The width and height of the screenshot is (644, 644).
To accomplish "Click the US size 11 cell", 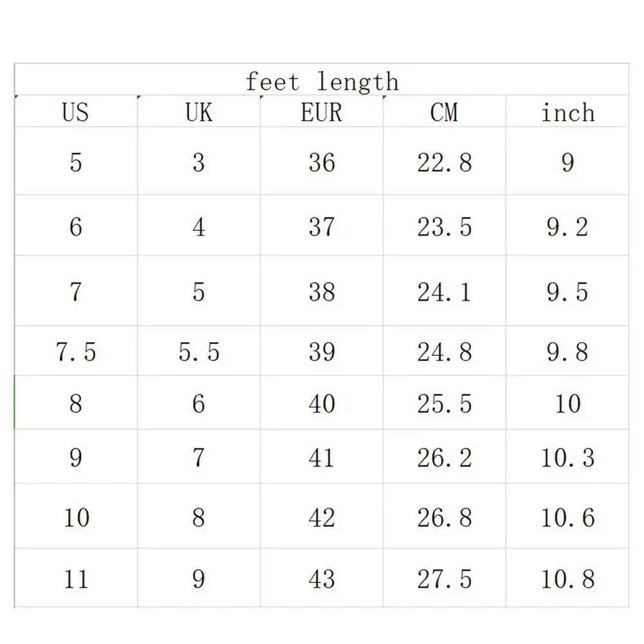I will [75, 579].
